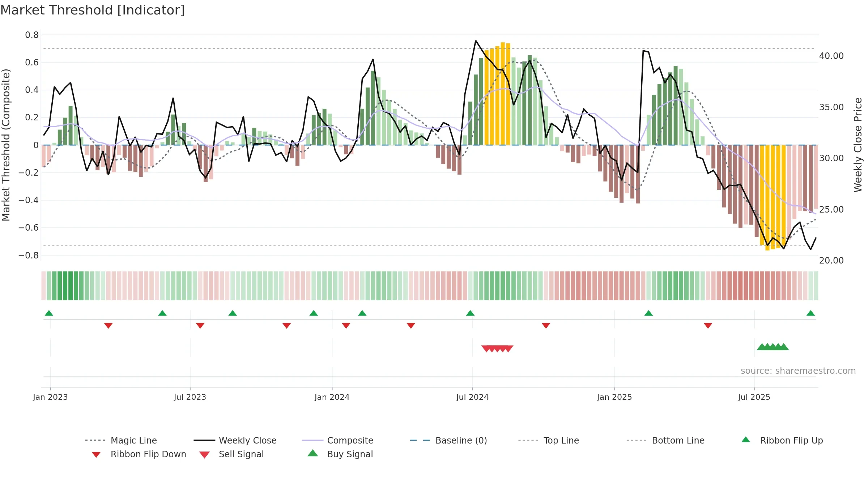868x488 pixels.
Task: Click the red triangle icon beside Sell Signal
Action: pyautogui.click(x=204, y=455)
